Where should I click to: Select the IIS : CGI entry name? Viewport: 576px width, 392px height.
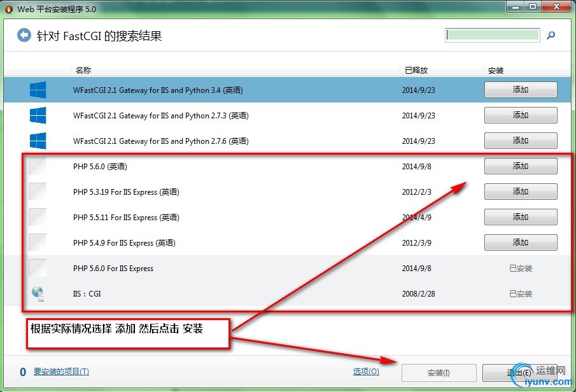pyautogui.click(x=87, y=294)
